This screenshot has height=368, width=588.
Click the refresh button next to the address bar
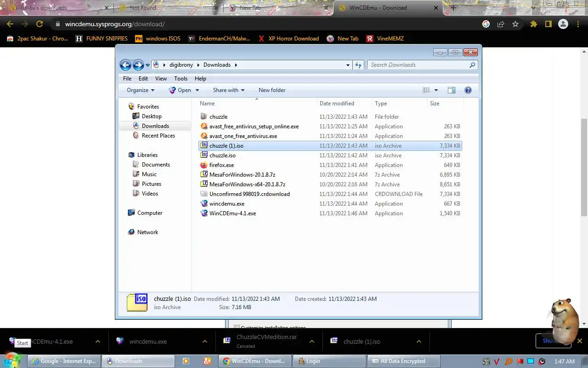[358, 65]
